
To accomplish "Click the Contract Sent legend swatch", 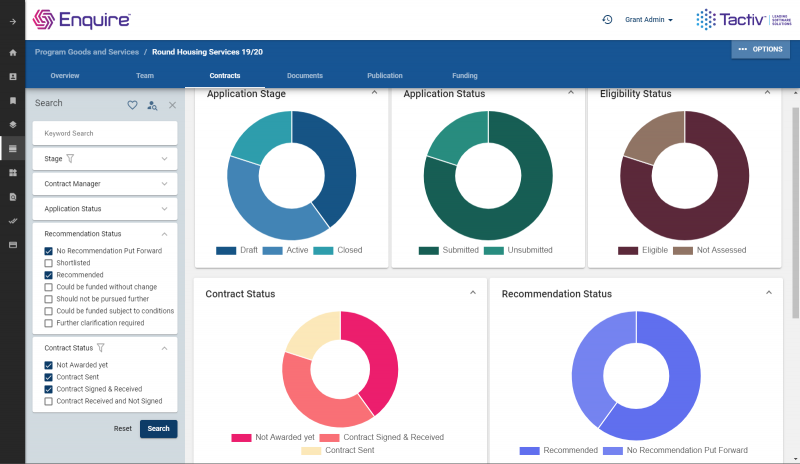I will pos(311,451).
